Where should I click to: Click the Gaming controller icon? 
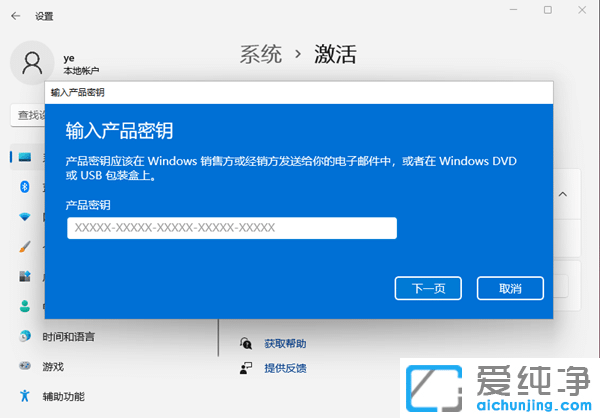[x=25, y=366]
